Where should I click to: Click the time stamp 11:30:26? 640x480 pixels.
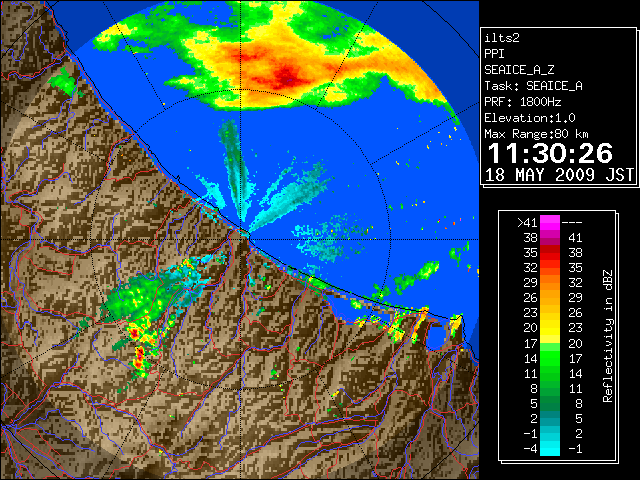pos(550,153)
